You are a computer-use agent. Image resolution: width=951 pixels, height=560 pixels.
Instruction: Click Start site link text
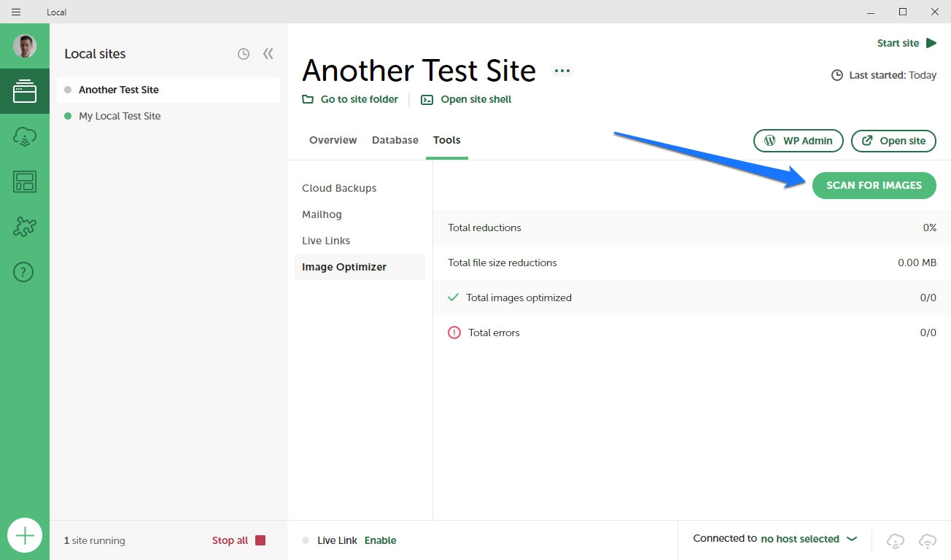click(898, 43)
